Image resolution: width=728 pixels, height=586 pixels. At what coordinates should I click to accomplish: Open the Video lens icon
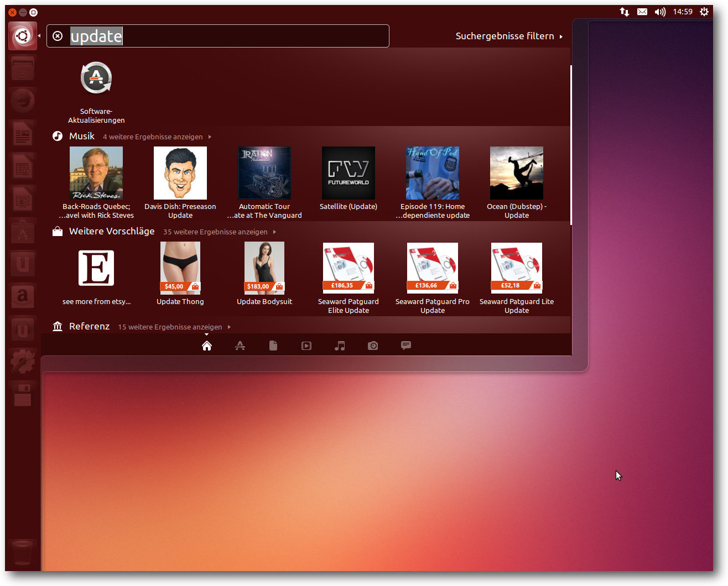306,346
